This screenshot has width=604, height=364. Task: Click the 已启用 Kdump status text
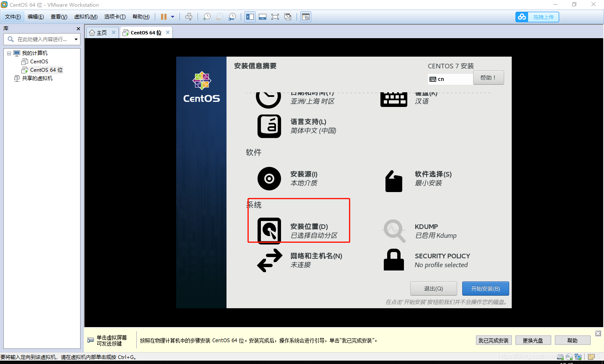(436, 236)
